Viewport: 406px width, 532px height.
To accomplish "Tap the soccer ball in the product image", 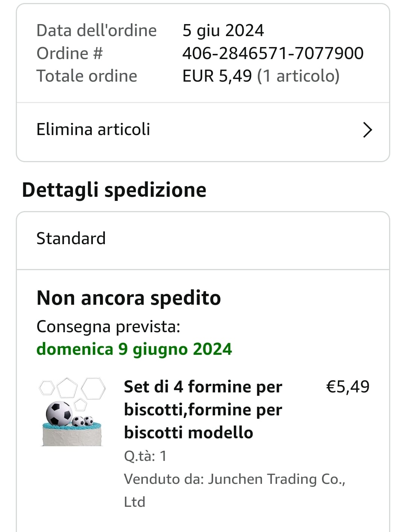I will tap(59, 413).
